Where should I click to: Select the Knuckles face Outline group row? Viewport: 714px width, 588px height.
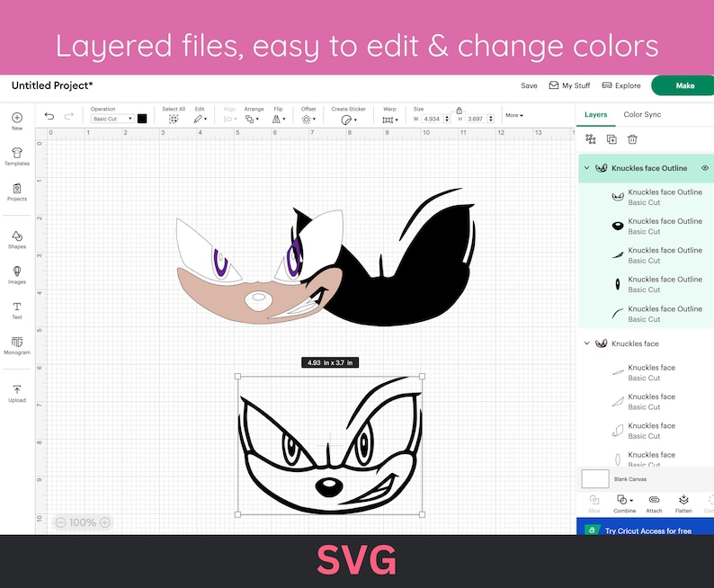point(647,168)
